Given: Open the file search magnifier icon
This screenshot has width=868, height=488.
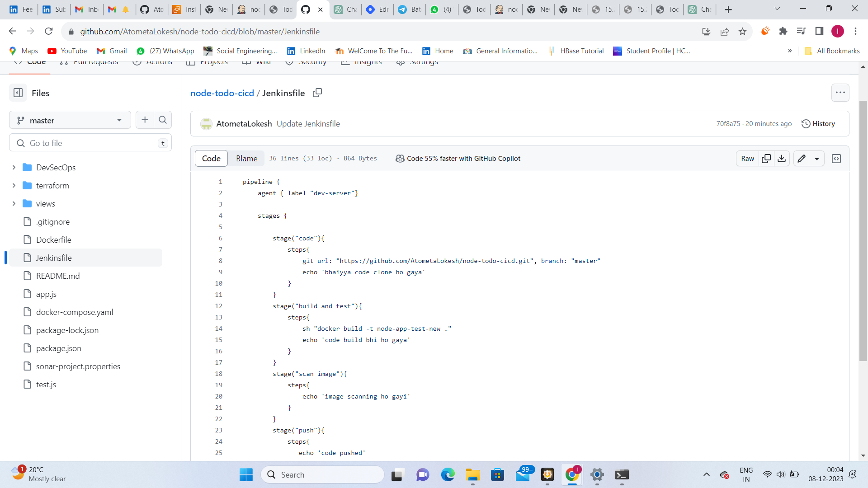Looking at the screenshot, I should pos(163,120).
